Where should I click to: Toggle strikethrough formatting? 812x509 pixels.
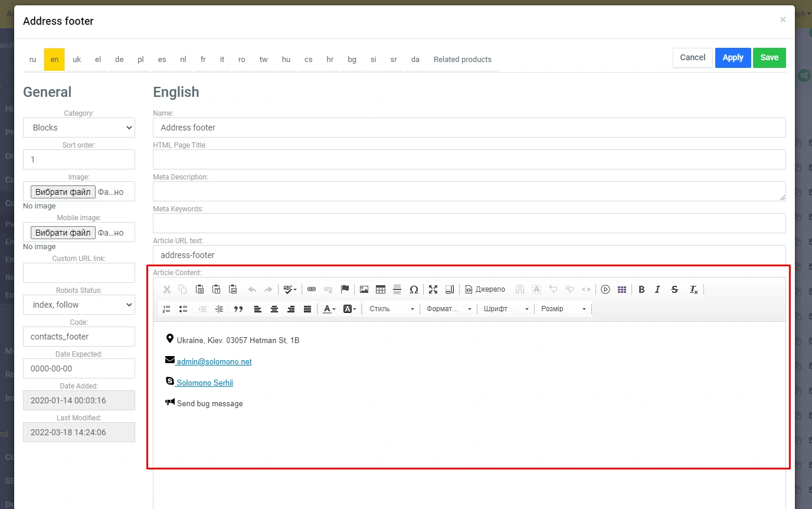675,289
